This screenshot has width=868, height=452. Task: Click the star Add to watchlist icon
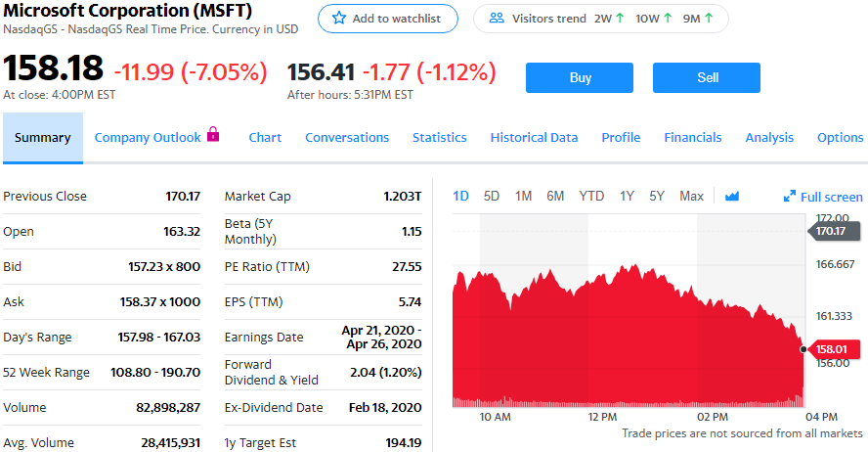pyautogui.click(x=339, y=19)
